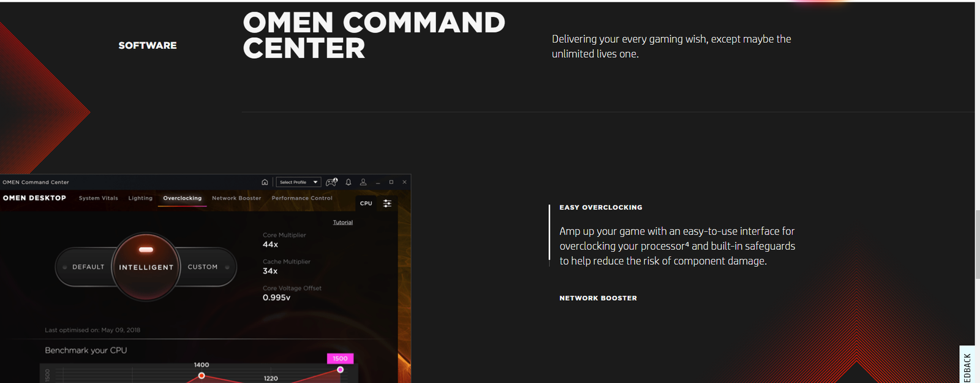
Task: Click the OMEN DESKTOP label
Action: click(x=34, y=198)
